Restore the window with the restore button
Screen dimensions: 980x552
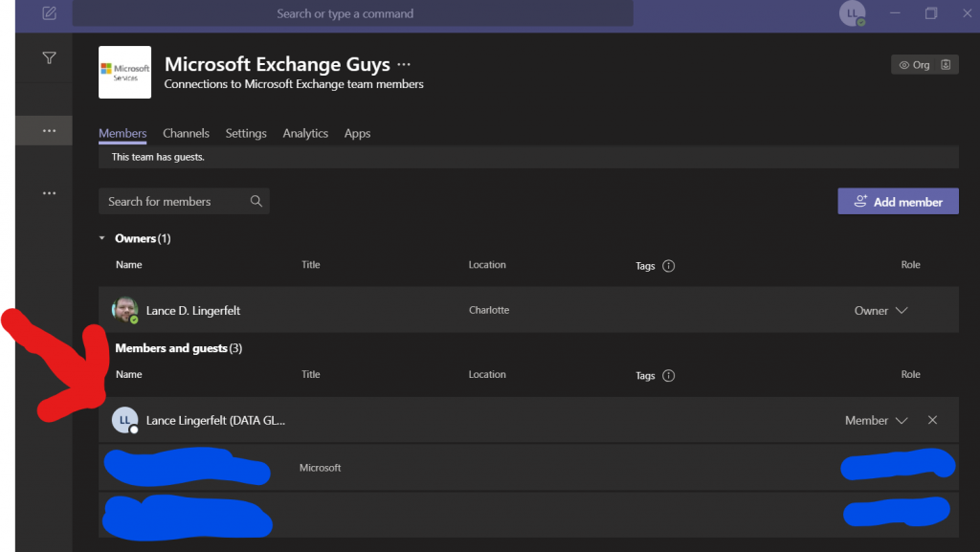931,13
